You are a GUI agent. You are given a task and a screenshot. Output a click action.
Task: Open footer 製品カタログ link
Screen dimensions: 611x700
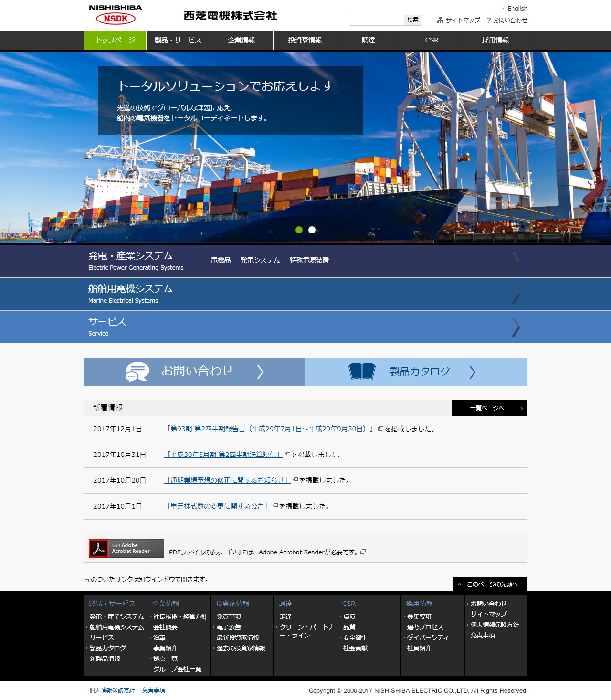click(108, 648)
